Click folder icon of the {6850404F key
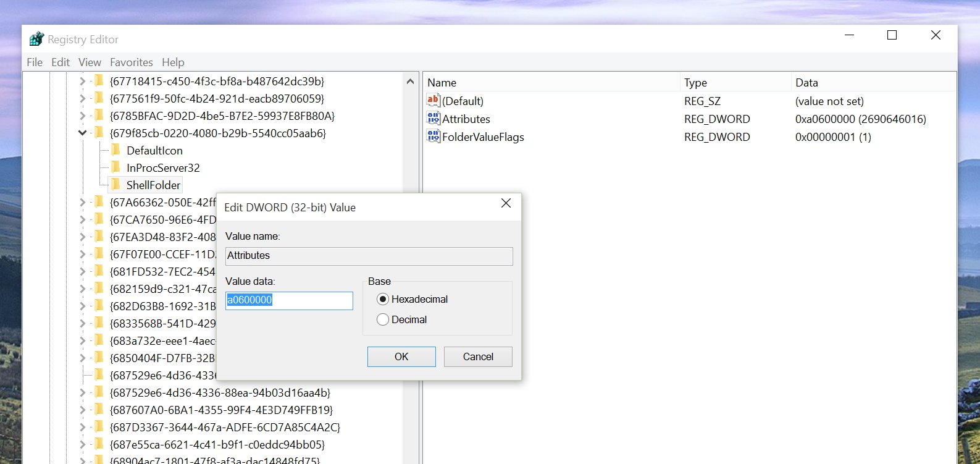Image resolution: width=980 pixels, height=464 pixels. (98, 358)
